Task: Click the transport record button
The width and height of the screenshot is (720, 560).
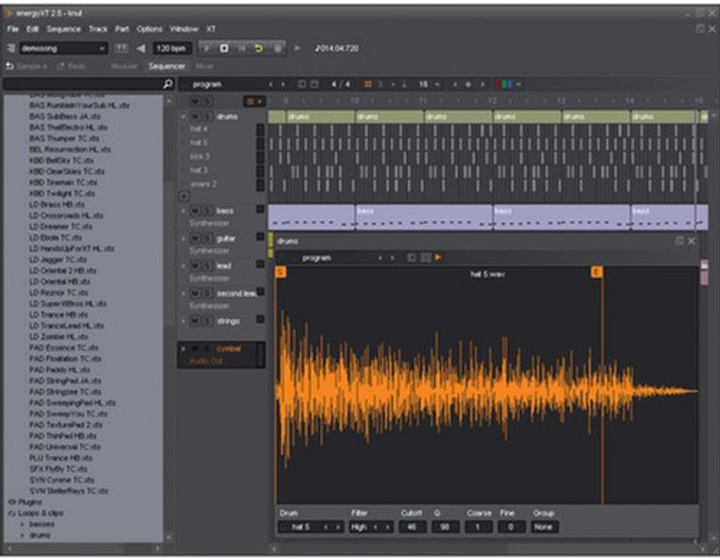Action: [x=277, y=48]
